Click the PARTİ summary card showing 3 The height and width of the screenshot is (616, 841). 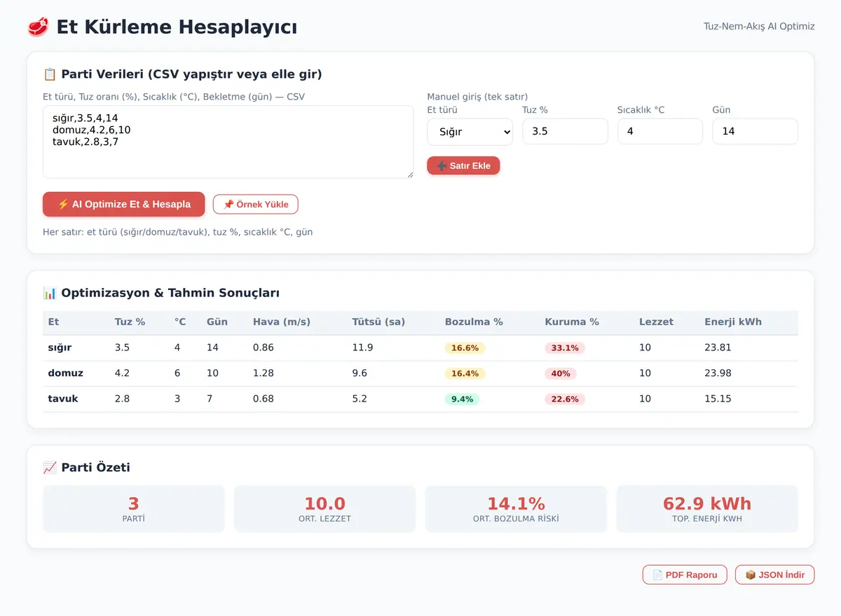click(x=134, y=509)
